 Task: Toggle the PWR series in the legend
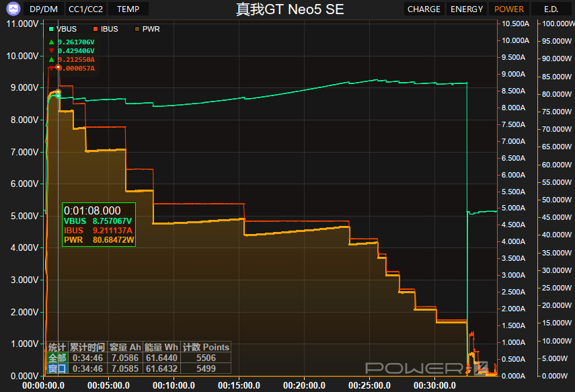(147, 29)
